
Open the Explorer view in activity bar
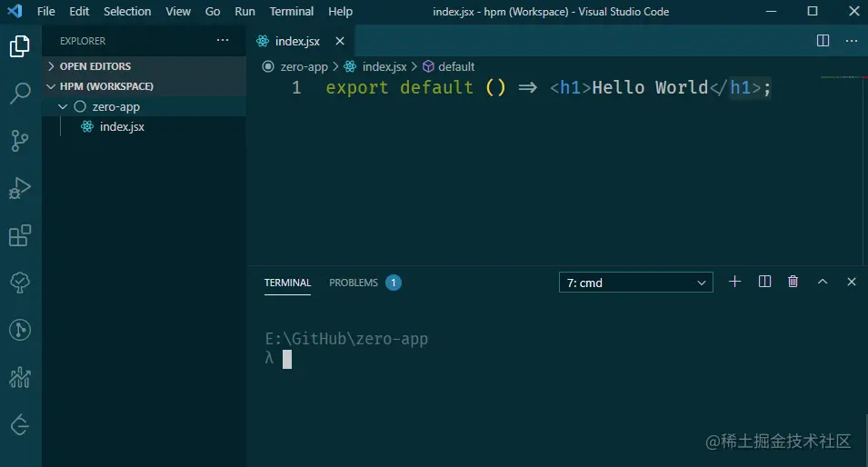click(x=20, y=46)
